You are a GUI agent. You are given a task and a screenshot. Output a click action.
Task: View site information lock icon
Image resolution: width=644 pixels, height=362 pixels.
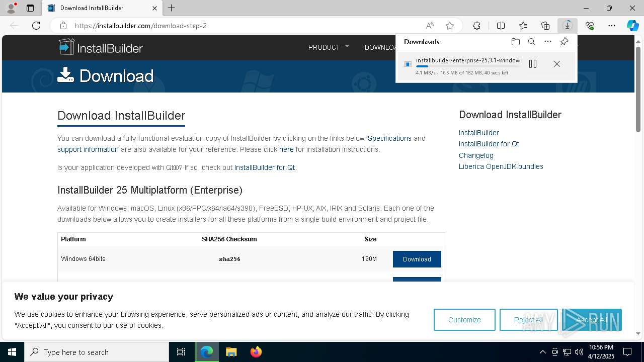click(63, 26)
